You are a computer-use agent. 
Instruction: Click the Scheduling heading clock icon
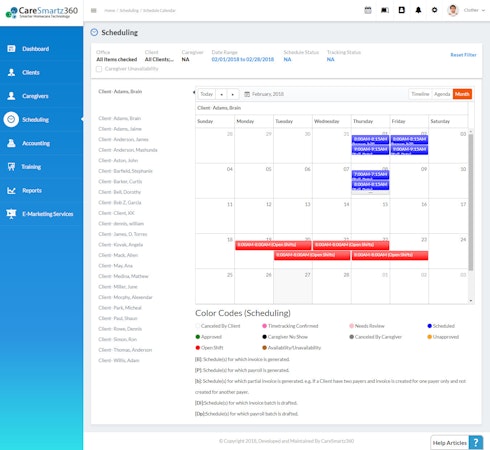pos(94,32)
